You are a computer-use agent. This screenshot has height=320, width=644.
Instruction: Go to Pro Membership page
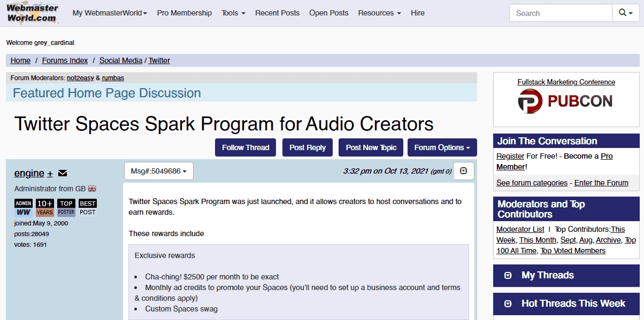click(185, 13)
